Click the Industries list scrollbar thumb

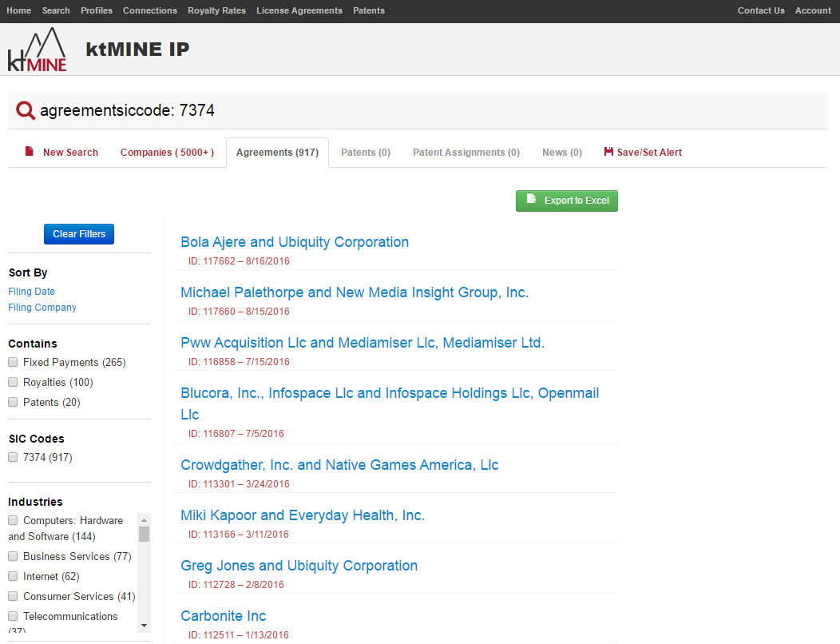pyautogui.click(x=144, y=534)
